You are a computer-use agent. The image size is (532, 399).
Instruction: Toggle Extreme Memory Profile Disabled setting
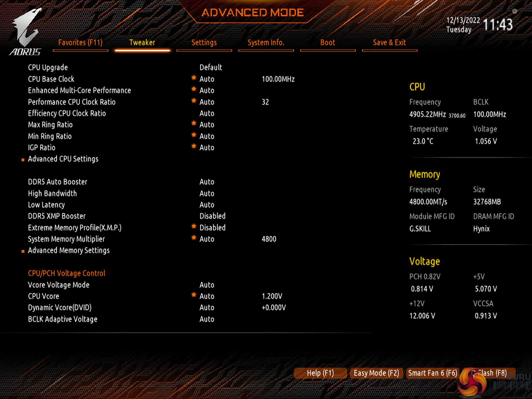tap(212, 228)
